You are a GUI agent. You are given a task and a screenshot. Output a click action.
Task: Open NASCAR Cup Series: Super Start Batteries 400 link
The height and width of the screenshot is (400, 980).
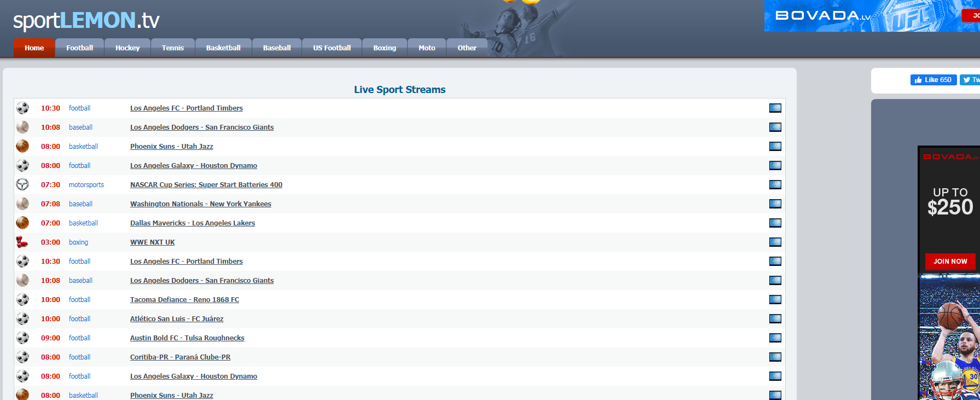206,185
